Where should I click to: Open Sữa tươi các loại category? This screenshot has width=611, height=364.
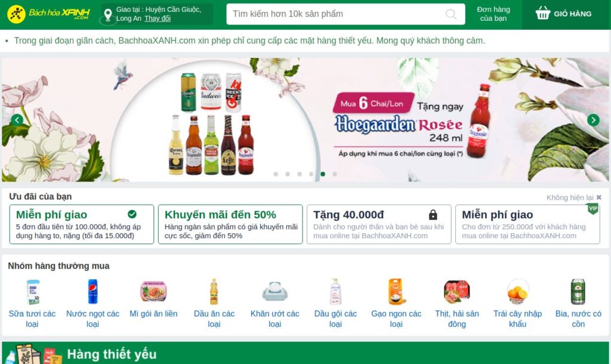(x=32, y=304)
